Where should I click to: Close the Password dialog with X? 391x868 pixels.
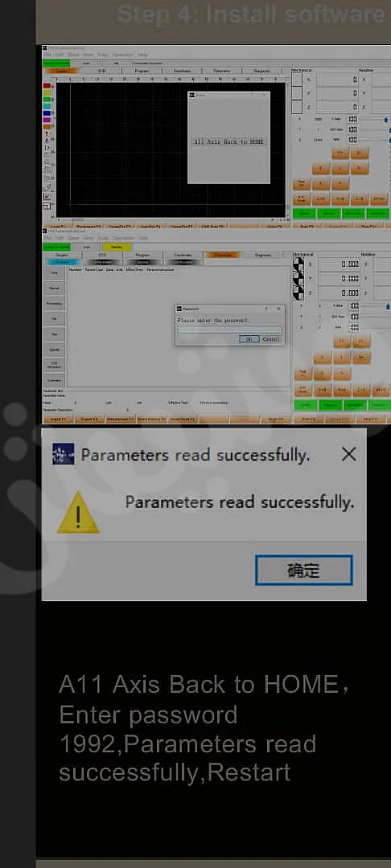278,309
